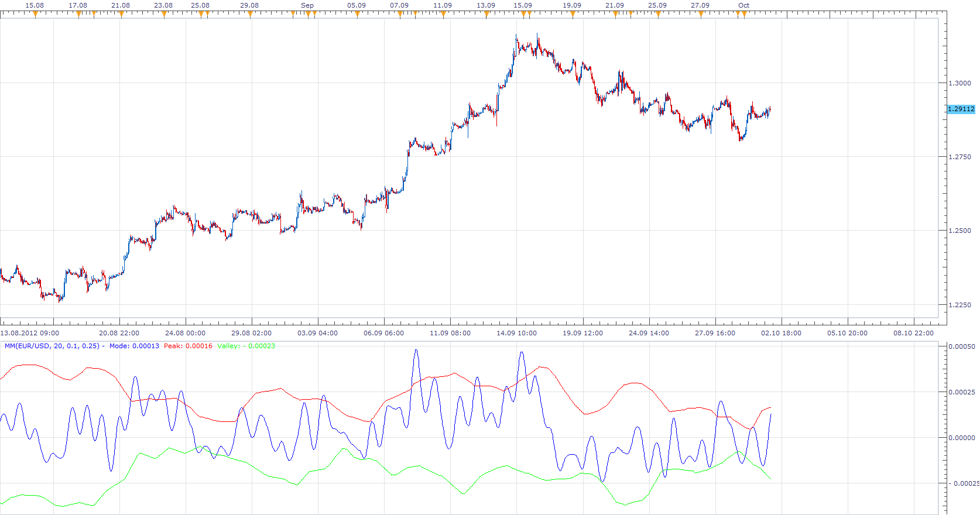This screenshot has height=515, width=980.
Task: Click the Sep month label on top scale
Action: [x=307, y=5]
